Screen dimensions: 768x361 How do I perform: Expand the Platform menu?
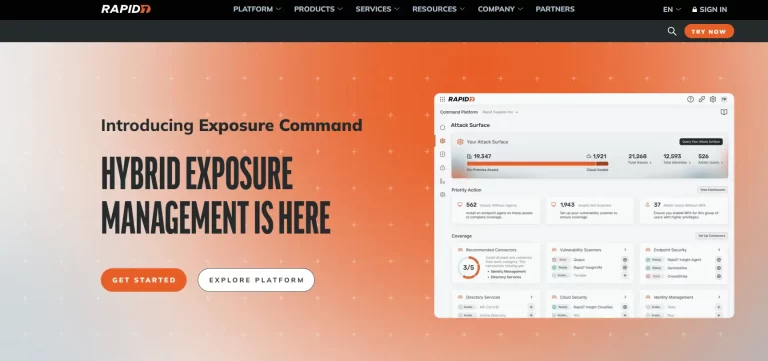(x=257, y=9)
